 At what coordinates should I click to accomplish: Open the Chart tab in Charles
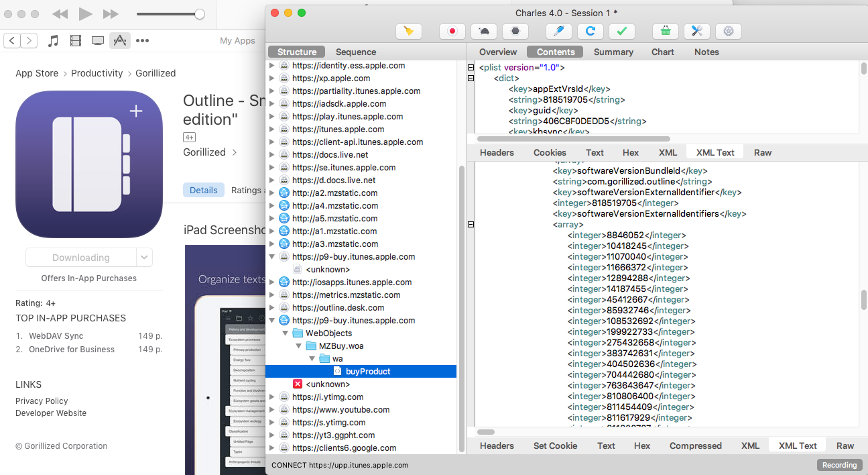point(663,52)
